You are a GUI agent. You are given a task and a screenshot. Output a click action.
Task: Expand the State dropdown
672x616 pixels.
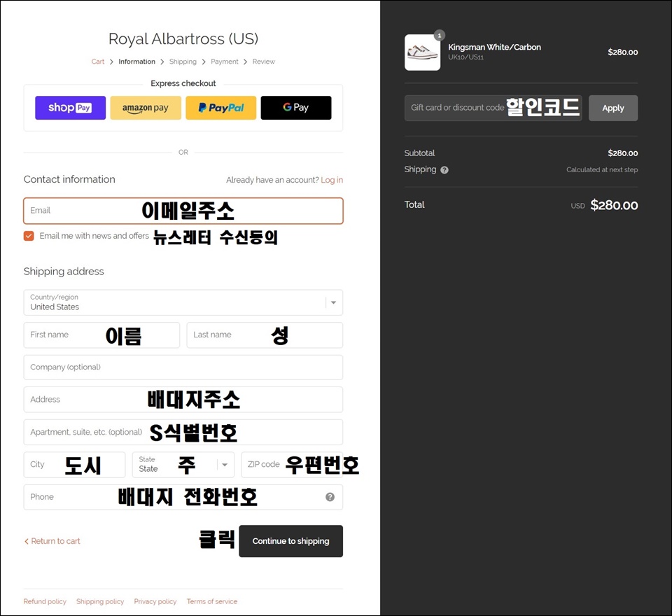tap(183, 465)
